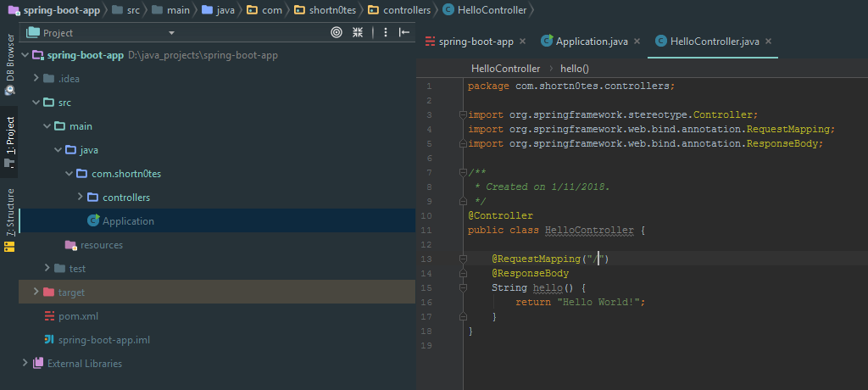The height and width of the screenshot is (390, 868).
Task: Click the pom.xml Maven file icon
Action: coord(49,316)
